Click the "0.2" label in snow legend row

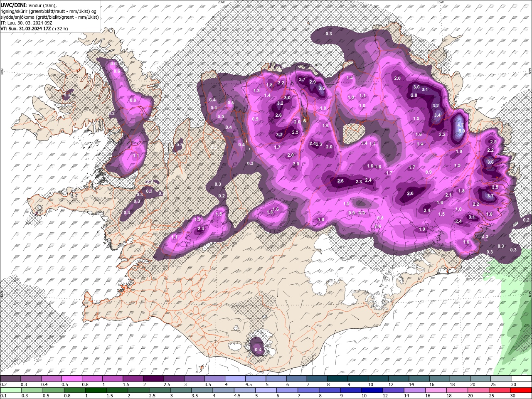(4, 384)
